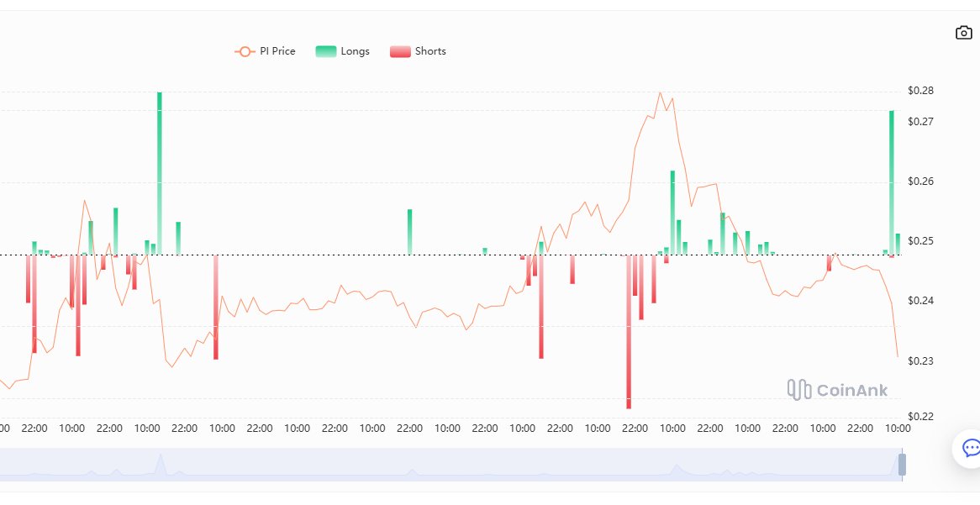Screen dimensions: 980x505
Task: Click the red Shorts legend swatch
Action: tap(400, 51)
